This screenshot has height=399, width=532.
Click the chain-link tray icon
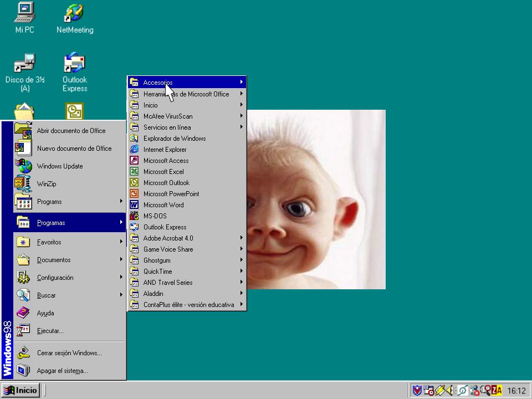tap(462, 391)
